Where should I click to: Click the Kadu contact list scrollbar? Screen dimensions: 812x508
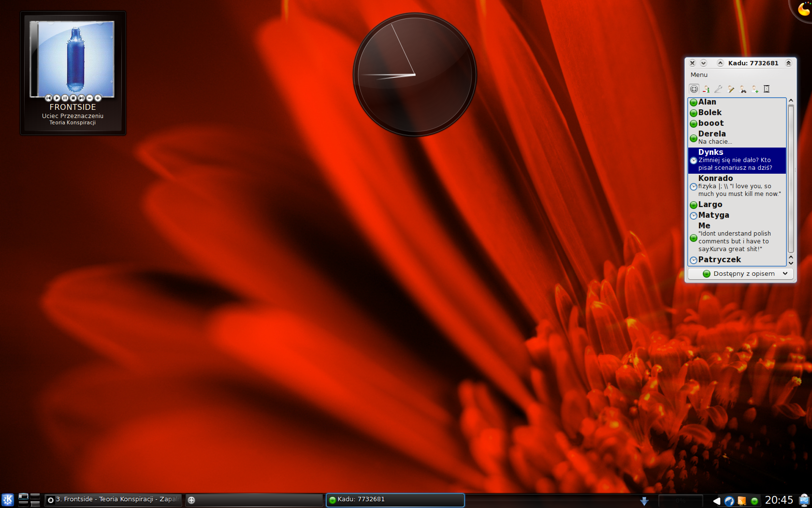791,179
